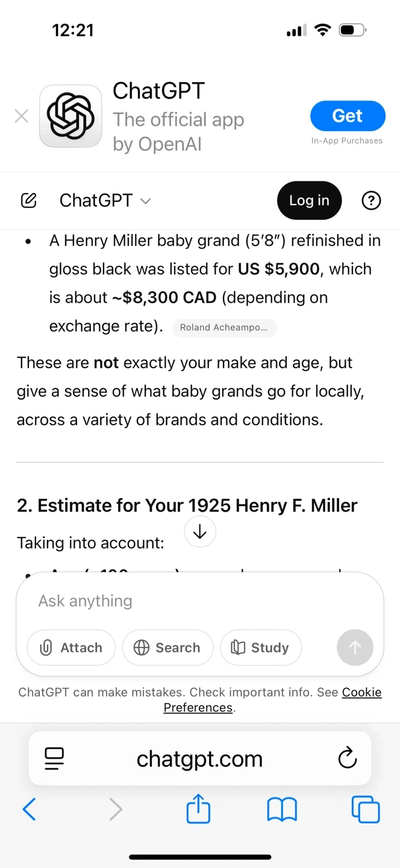Expand the ChatGPT model dropdown
The width and height of the screenshot is (400, 868).
105,201
